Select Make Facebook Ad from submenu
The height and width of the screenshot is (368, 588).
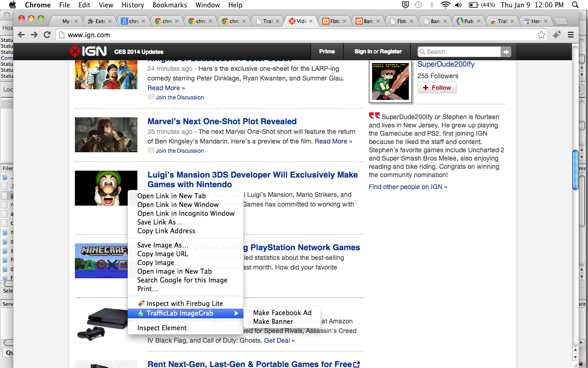coord(282,313)
